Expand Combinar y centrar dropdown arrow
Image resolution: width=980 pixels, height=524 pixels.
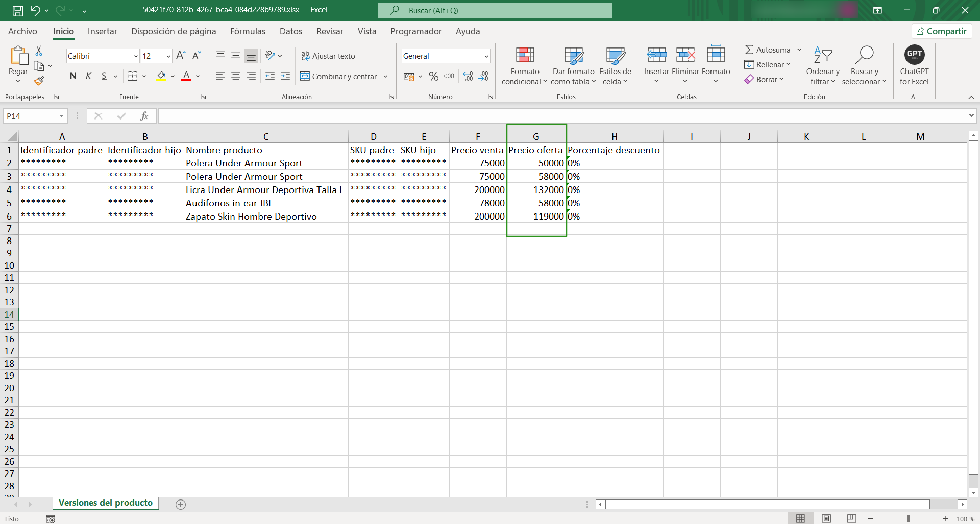[x=385, y=77]
